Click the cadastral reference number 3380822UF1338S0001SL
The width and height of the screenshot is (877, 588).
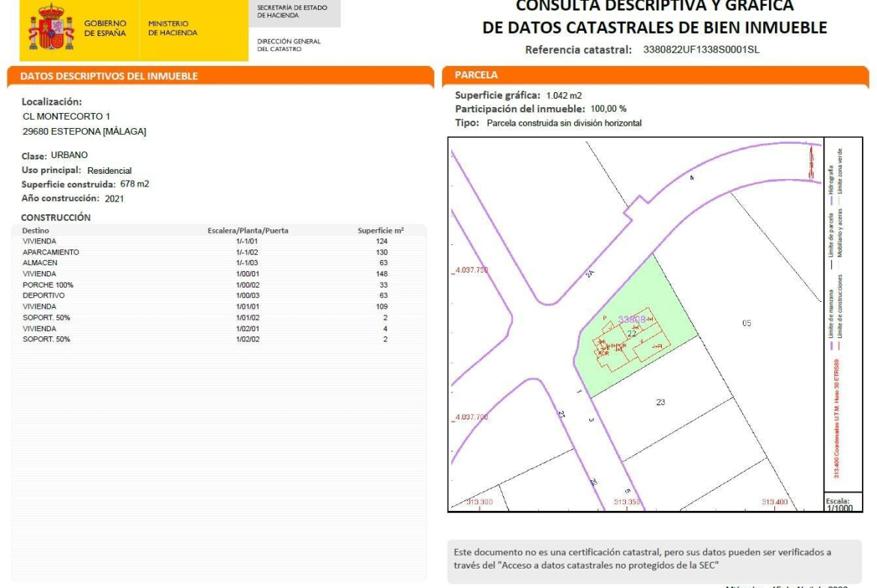coord(701,50)
